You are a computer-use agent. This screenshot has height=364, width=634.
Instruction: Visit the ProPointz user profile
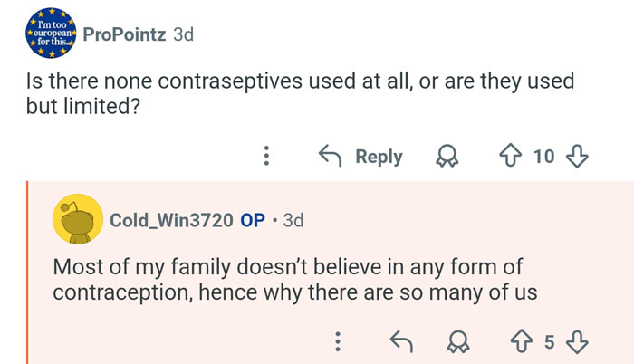coord(123,34)
